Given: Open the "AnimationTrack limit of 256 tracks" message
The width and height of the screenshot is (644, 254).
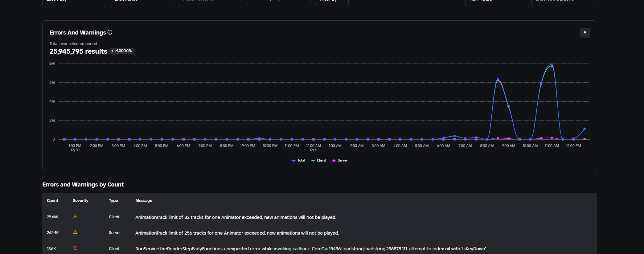Looking at the screenshot, I should click(237, 233).
